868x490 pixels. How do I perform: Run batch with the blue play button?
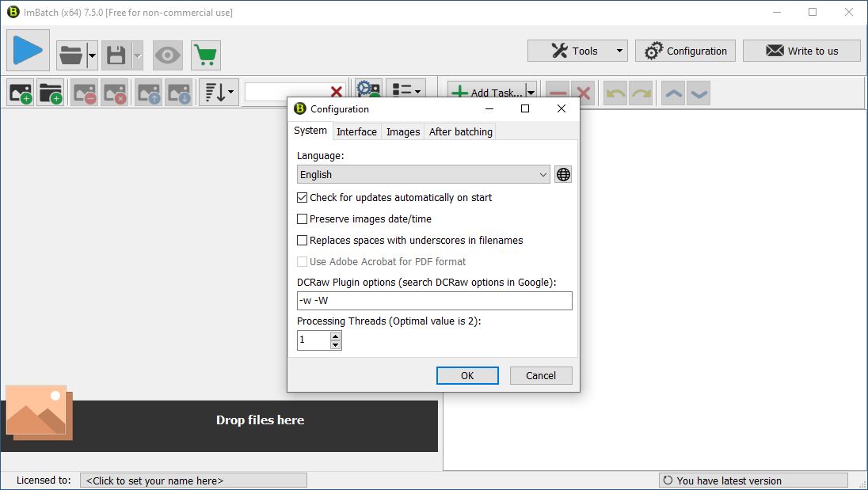[28, 51]
